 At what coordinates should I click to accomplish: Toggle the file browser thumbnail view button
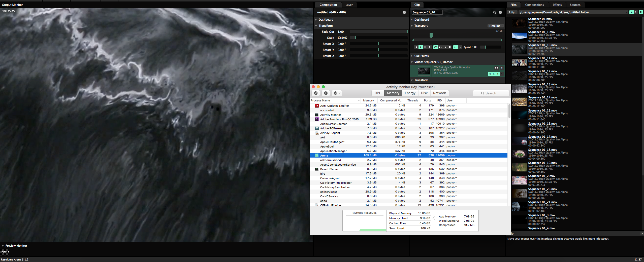coord(641,12)
